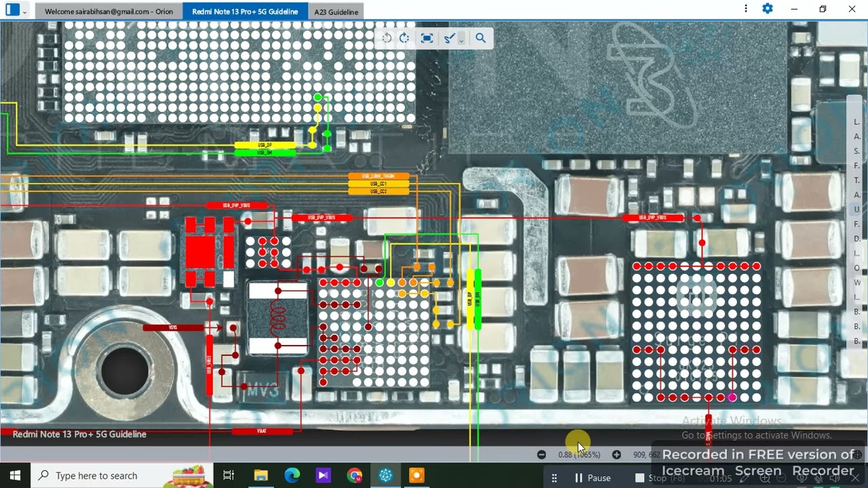Fit the board view to screen
This screenshot has height=488, width=868.
click(x=427, y=38)
